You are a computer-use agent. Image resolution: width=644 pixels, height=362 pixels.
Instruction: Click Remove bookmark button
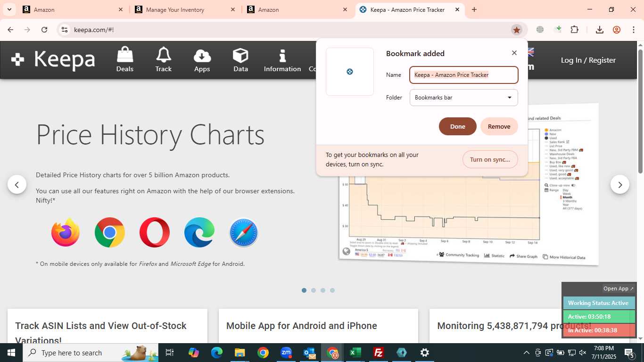[499, 126]
